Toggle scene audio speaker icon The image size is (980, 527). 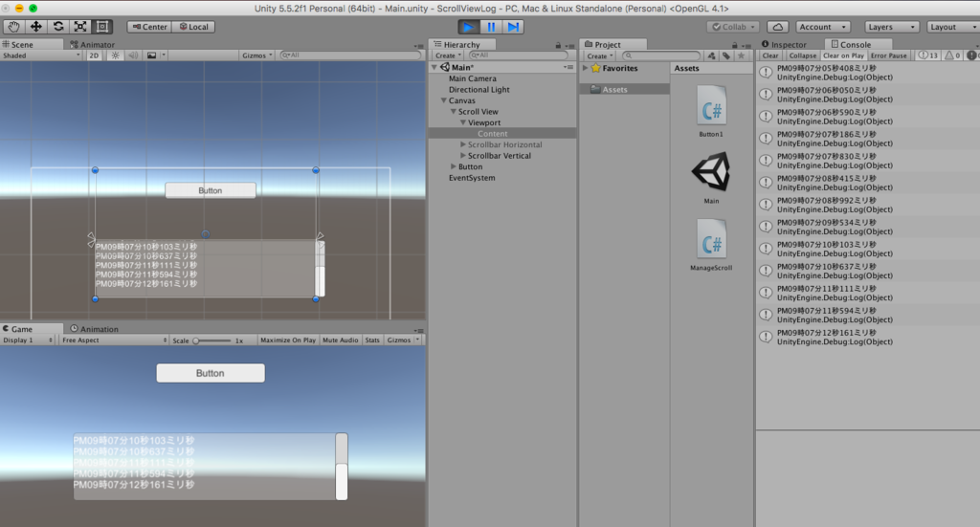pyautogui.click(x=133, y=55)
